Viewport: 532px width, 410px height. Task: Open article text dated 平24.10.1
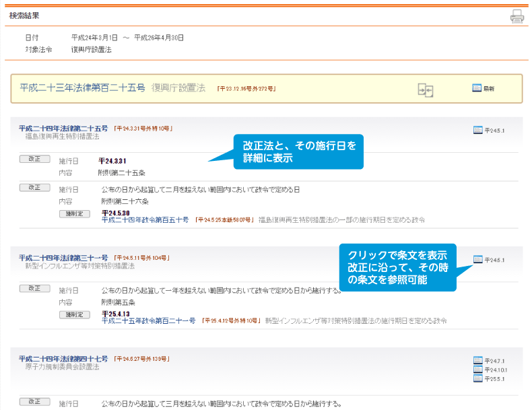coord(477,370)
